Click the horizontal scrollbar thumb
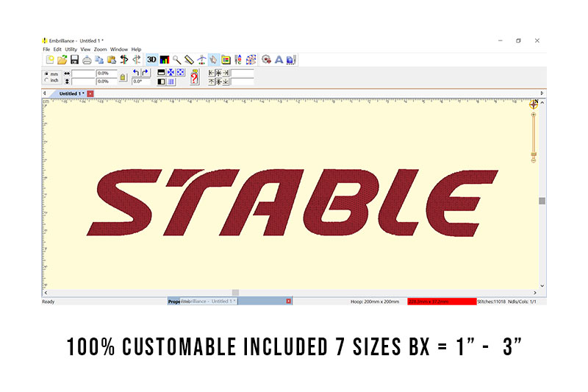 (235, 293)
